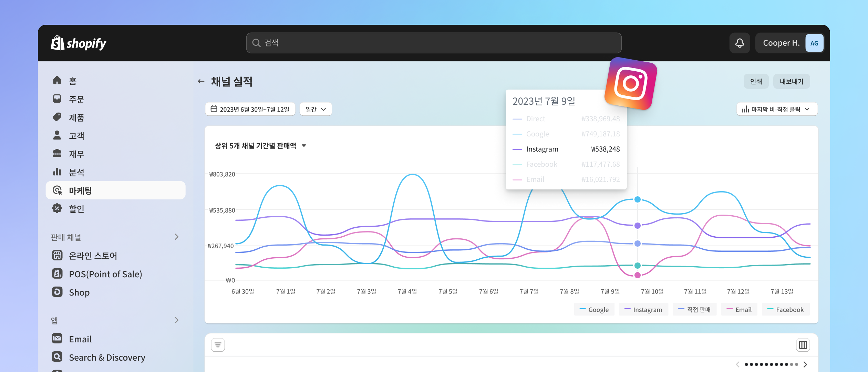Click the 내보내기 export button

click(792, 82)
